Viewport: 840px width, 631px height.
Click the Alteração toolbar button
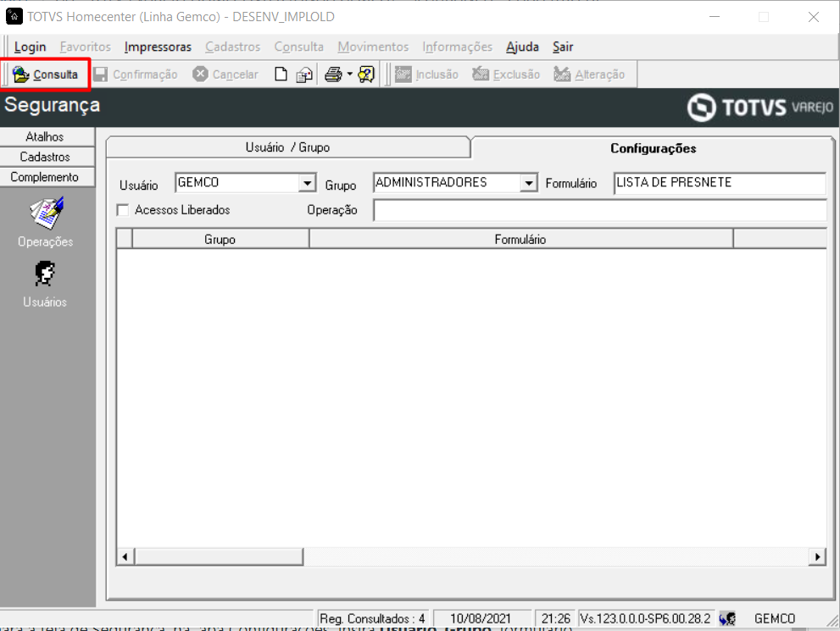pos(589,75)
